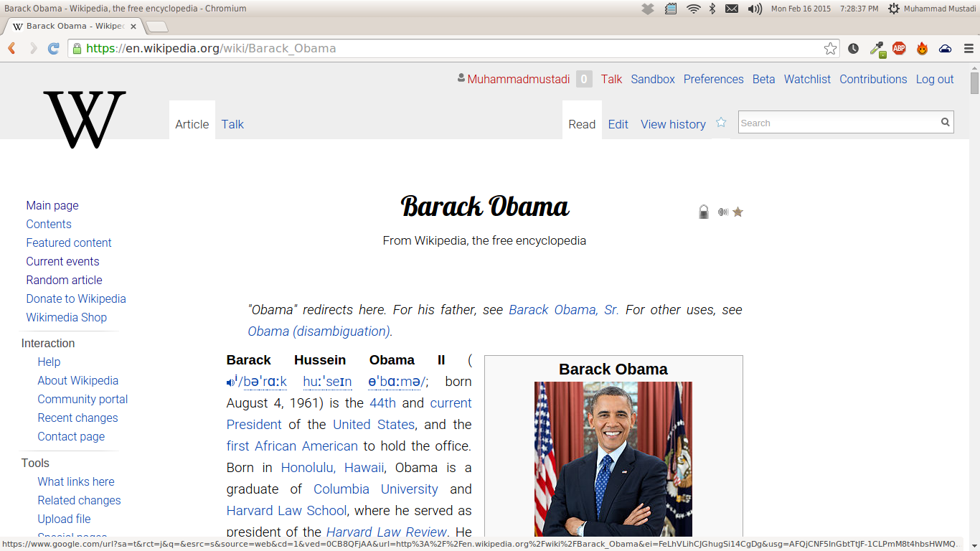Click the clock showing 7:28:37 PM
Screen dimensions: 980x551
click(858, 9)
